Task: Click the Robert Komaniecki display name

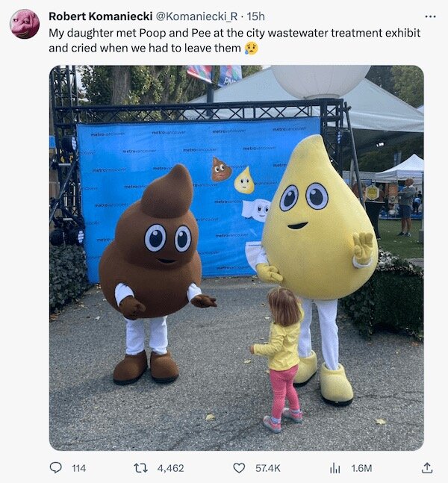Action: 101,16
